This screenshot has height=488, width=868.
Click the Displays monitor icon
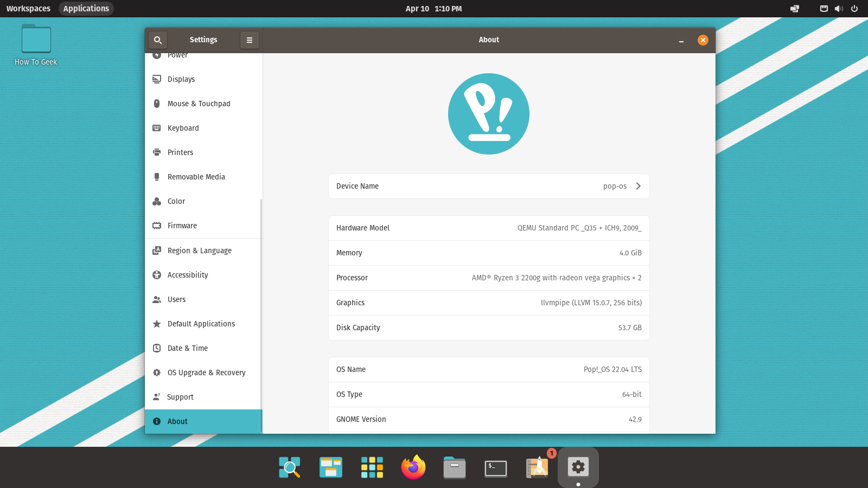click(x=157, y=79)
